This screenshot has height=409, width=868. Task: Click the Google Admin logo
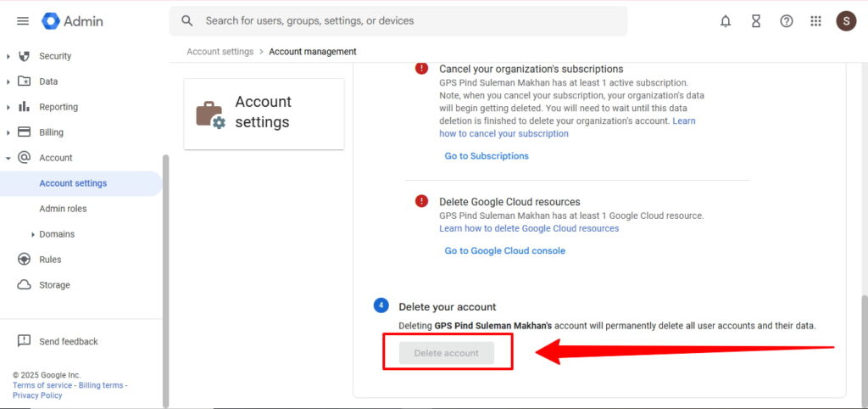click(x=73, y=21)
